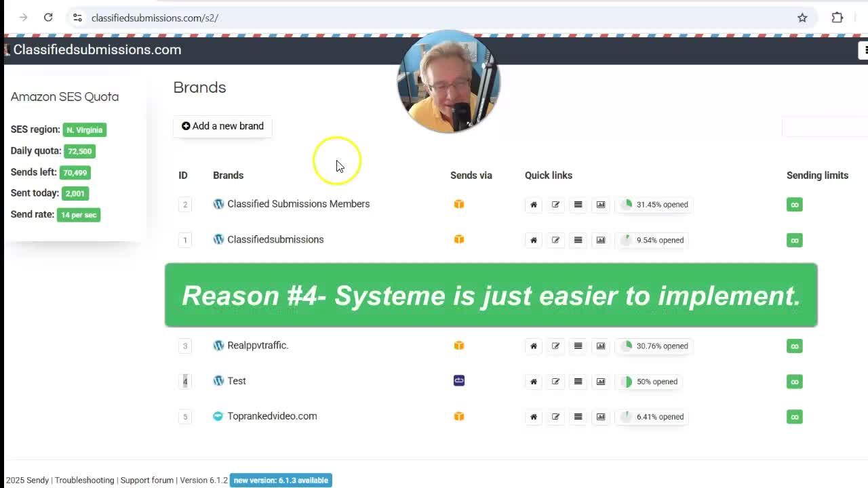Click Add a new brand button
This screenshot has height=488, width=868.
(222, 126)
